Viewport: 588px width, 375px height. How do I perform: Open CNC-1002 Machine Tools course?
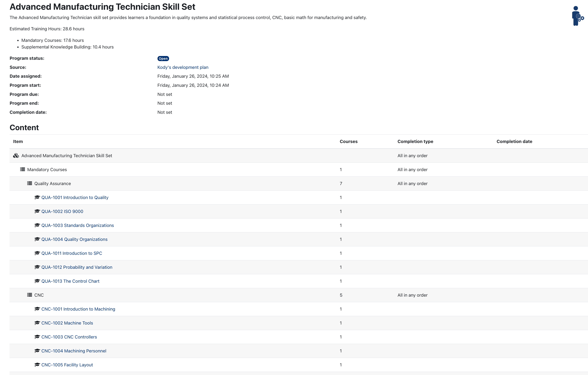67,323
